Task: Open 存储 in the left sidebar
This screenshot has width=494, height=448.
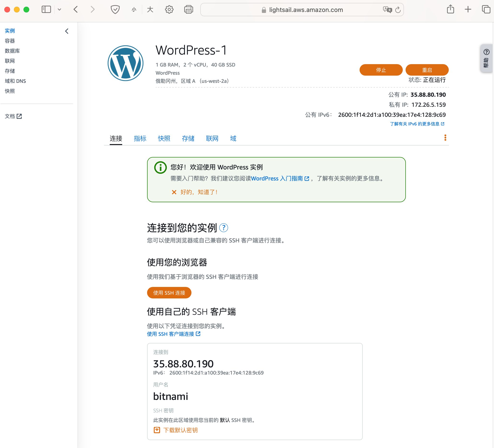Action: [10, 71]
